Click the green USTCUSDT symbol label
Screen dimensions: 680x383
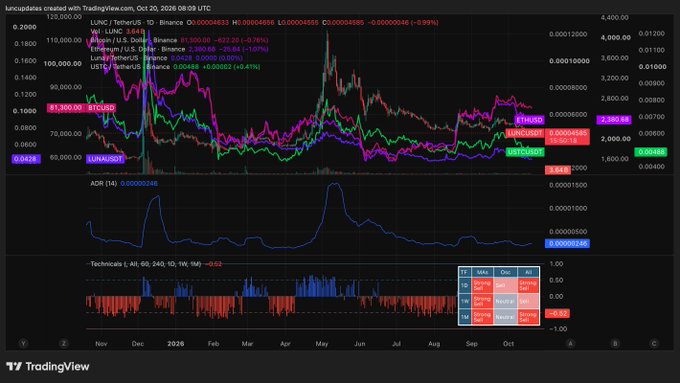click(525, 152)
